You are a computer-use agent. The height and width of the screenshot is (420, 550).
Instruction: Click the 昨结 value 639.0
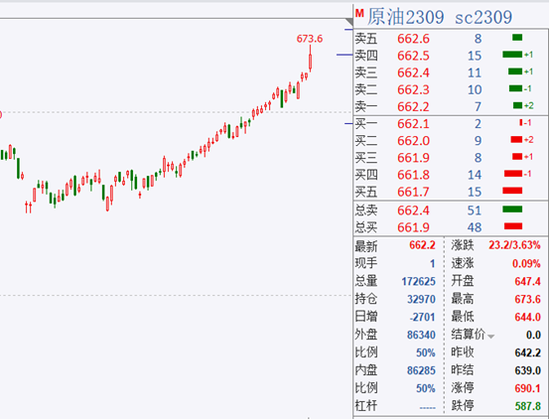(x=528, y=370)
